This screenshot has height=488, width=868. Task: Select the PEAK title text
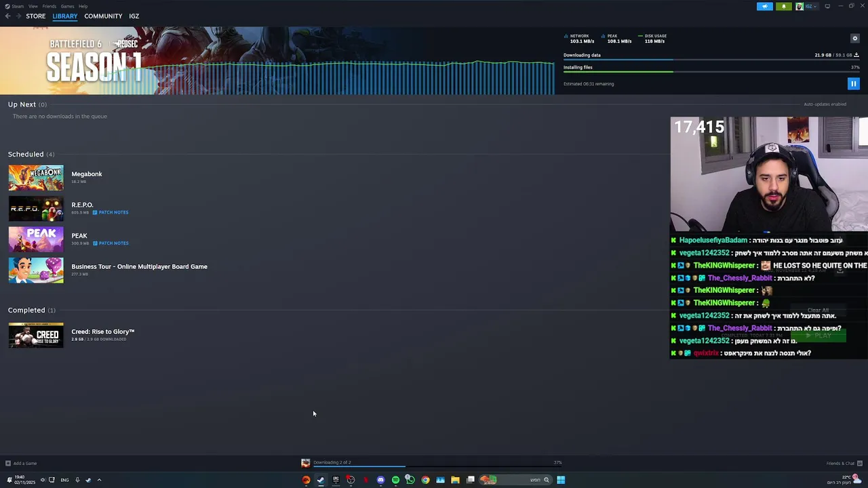point(79,236)
